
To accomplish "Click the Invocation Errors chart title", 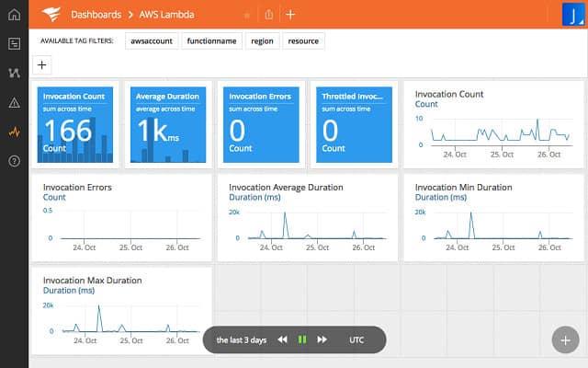I will pyautogui.click(x=77, y=188).
